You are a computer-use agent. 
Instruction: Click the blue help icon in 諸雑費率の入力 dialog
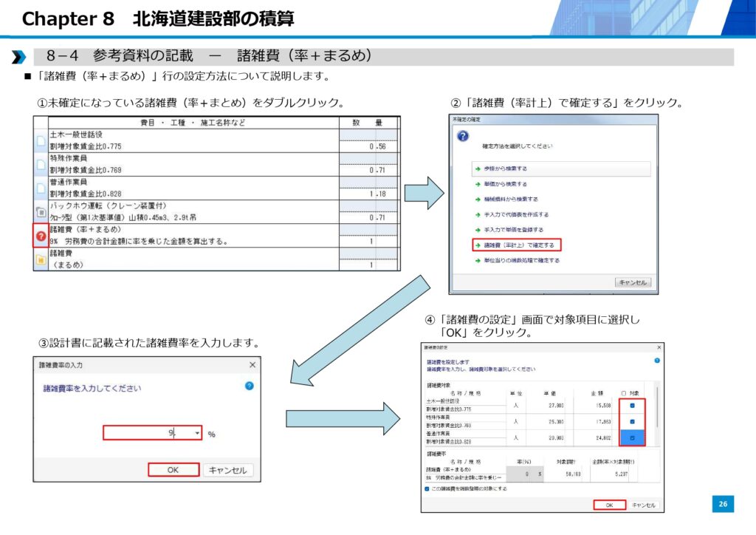pos(249,386)
